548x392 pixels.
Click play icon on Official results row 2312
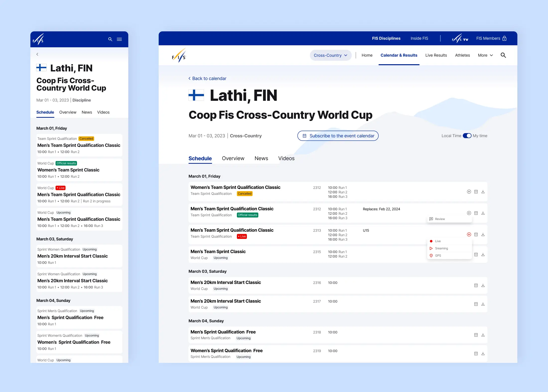[469, 213]
